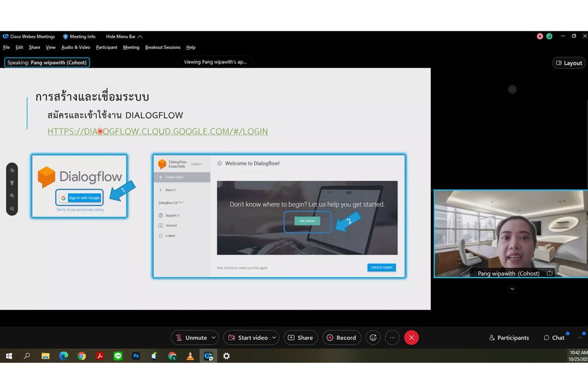
Task: Open the reactions smiley icon
Action: pos(373,338)
